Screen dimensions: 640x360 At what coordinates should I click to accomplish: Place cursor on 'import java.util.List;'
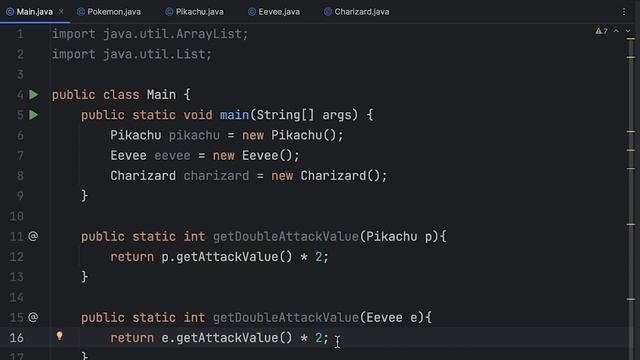tap(132, 54)
